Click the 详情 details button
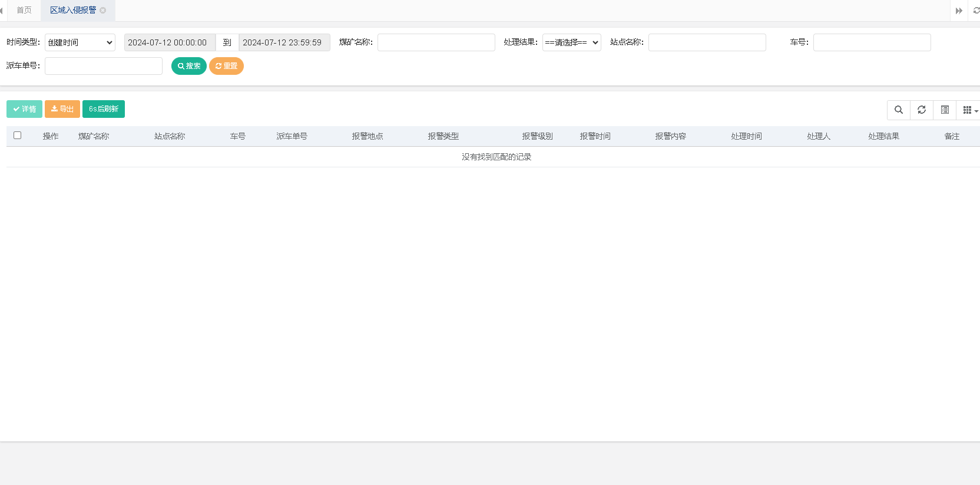 (24, 109)
